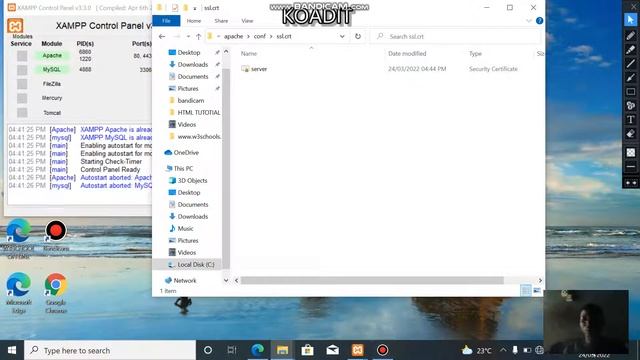This screenshot has width=640, height=360.
Task: Open Cortana circle on taskbar
Action: pos(208,350)
